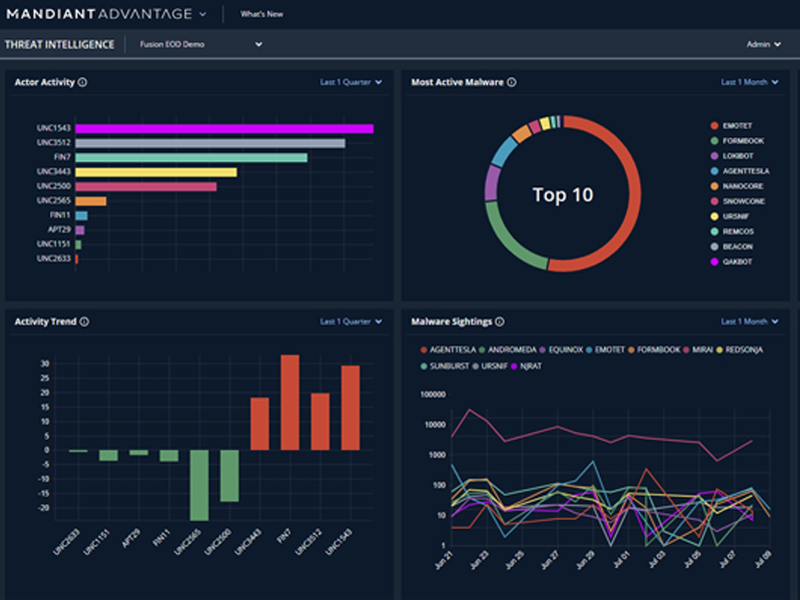This screenshot has width=800, height=600.
Task: Select the UNC3443 yellow bar in Actor Activity
Action: (x=156, y=172)
